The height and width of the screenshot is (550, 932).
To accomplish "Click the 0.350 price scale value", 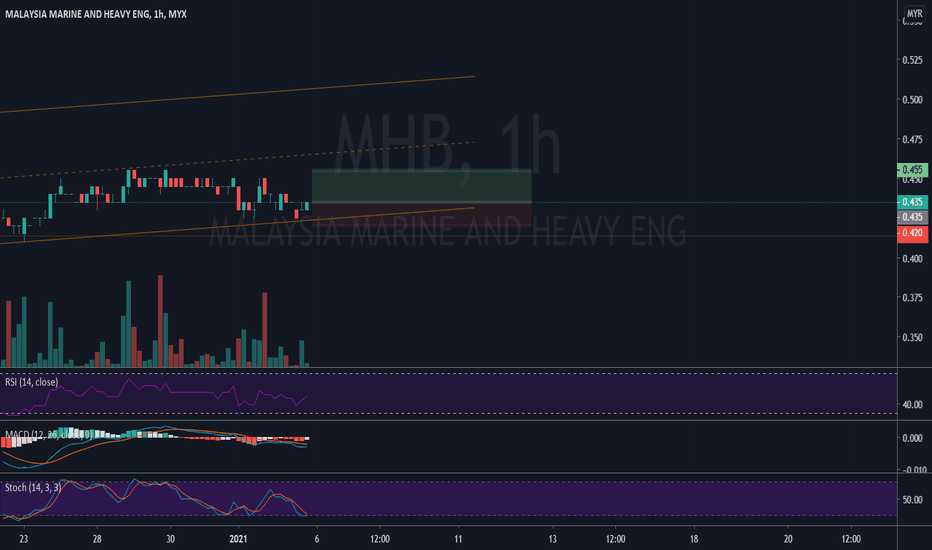I will click(912, 337).
